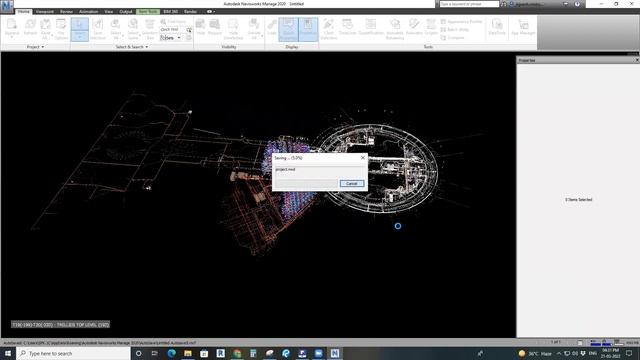Open the Navisworks application menu logo button
The width and height of the screenshot is (640, 360).
(x=7, y=6)
